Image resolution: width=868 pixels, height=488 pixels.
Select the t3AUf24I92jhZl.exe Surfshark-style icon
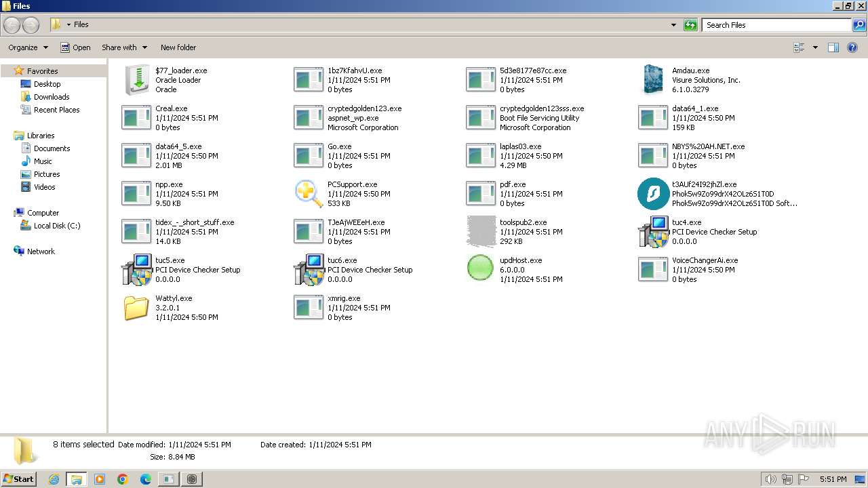coord(654,194)
